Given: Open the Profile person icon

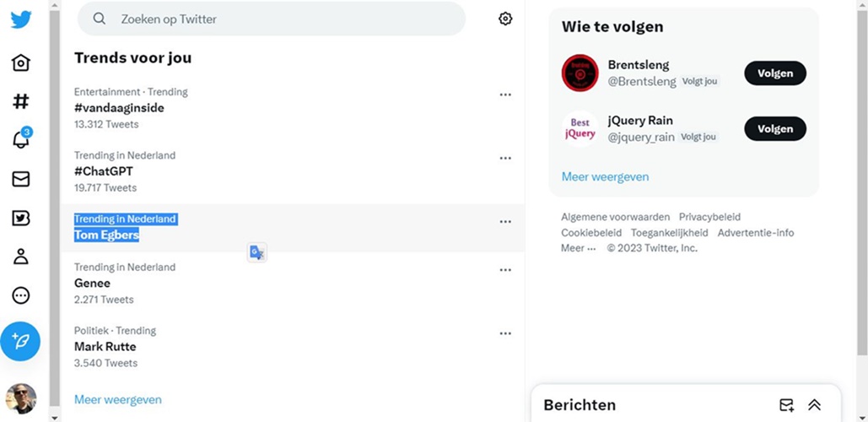Looking at the screenshot, I should (21, 257).
